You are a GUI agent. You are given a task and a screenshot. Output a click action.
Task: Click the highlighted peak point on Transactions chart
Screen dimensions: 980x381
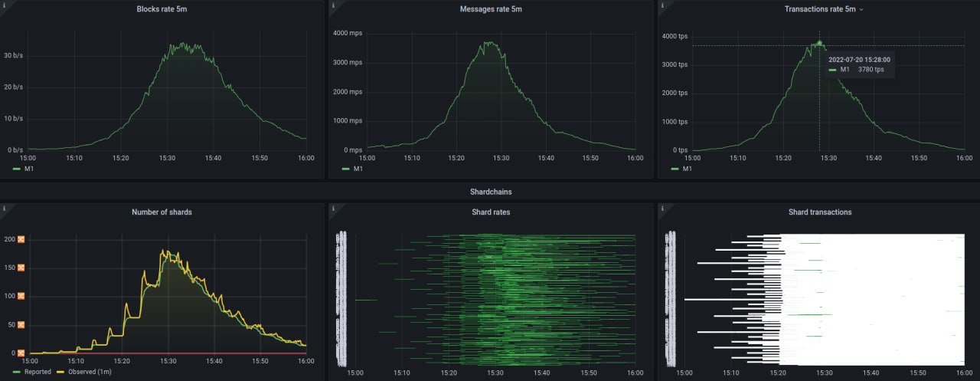coord(819,43)
